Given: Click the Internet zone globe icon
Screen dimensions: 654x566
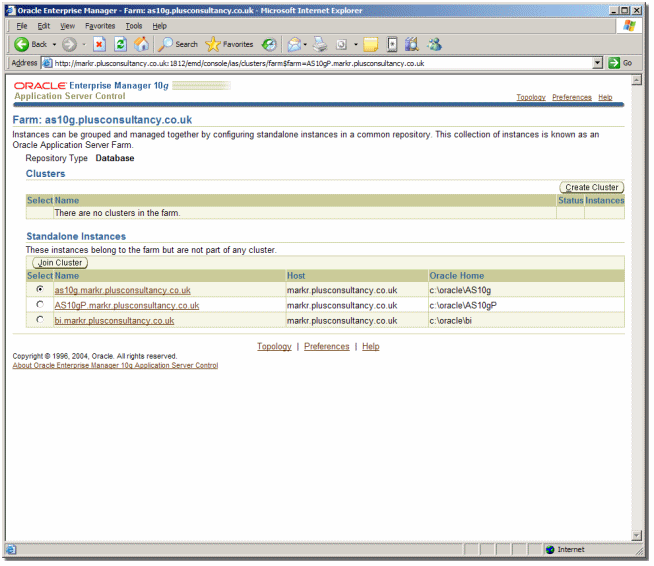Looking at the screenshot, I should (x=550, y=550).
